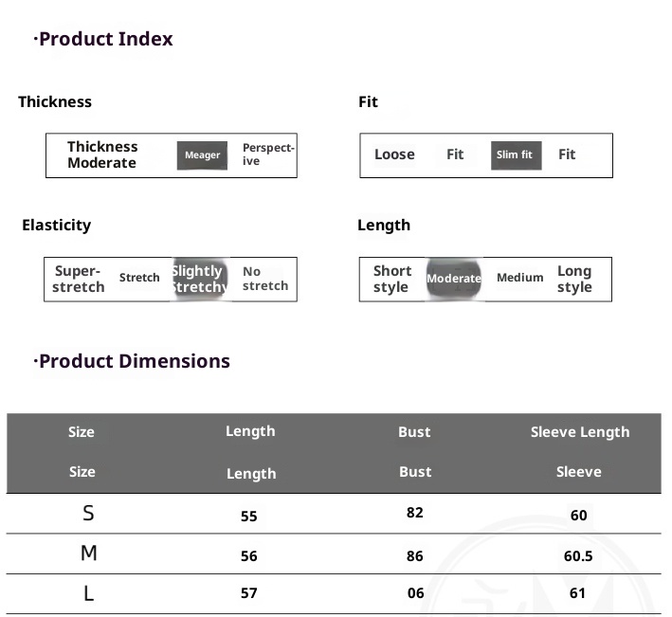Image resolution: width=672 pixels, height=617 pixels.
Task: Click the 60.5 sleeve length cell
Action: point(578,556)
